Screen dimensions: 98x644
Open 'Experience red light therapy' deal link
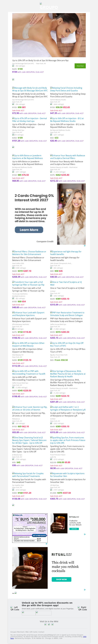(66, 253)
